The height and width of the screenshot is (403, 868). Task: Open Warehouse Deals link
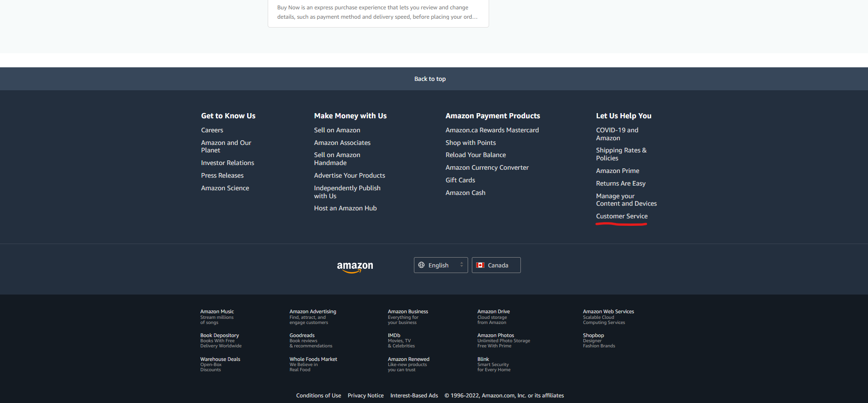coord(220,365)
